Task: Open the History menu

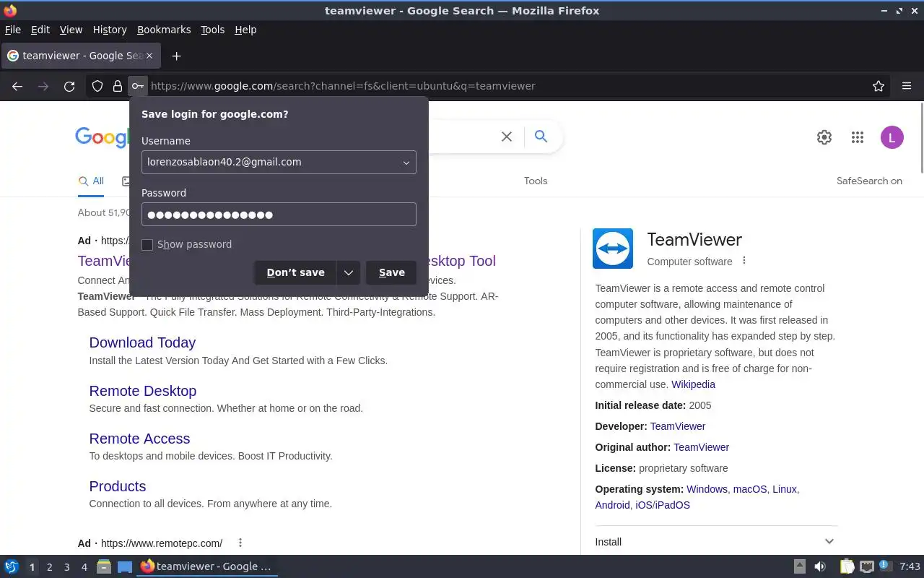Action: [x=110, y=30]
